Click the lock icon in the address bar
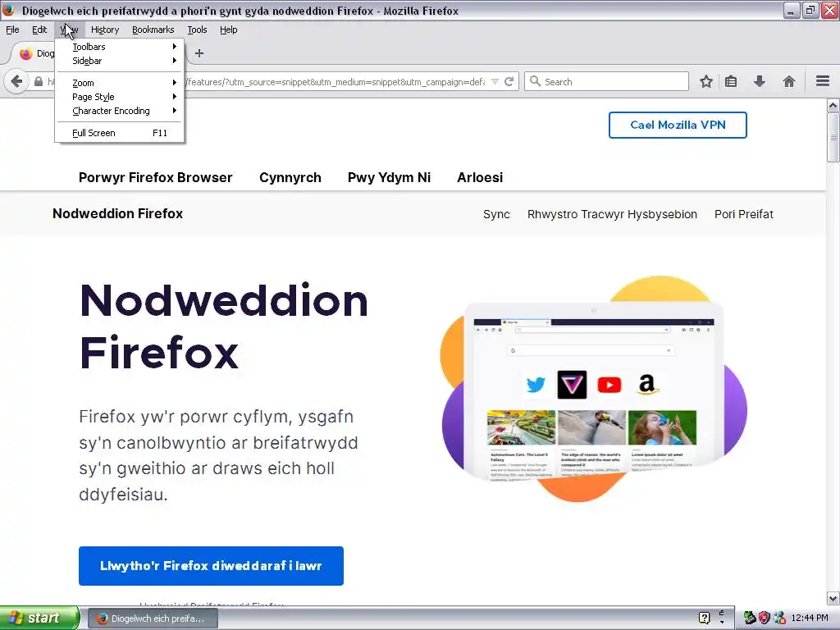The height and width of the screenshot is (630, 840). point(39,81)
